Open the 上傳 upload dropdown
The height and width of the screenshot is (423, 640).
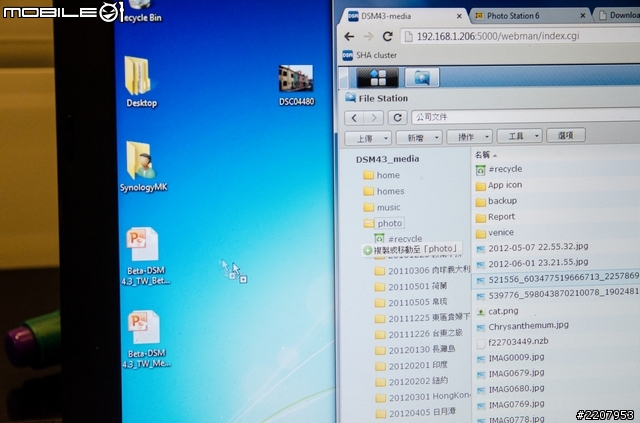(x=368, y=138)
